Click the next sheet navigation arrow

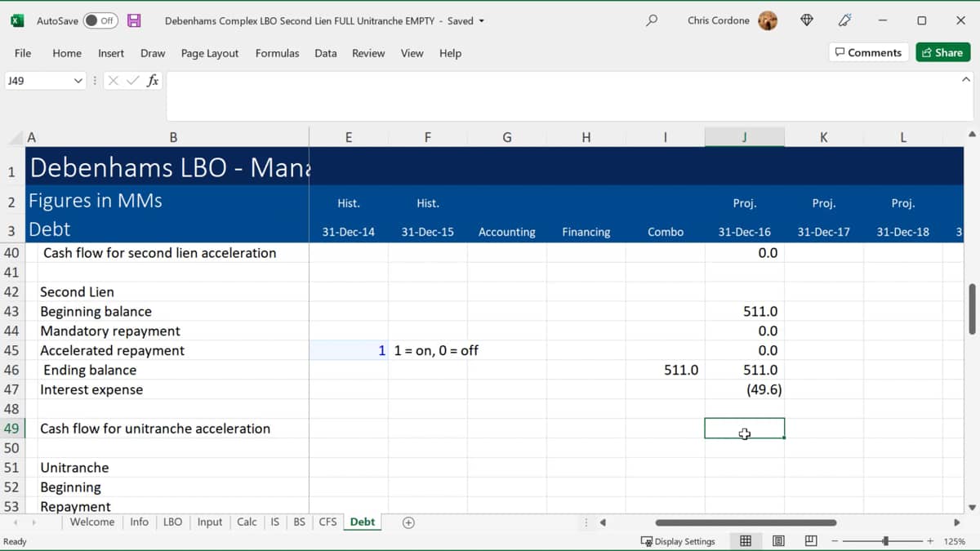coord(33,522)
